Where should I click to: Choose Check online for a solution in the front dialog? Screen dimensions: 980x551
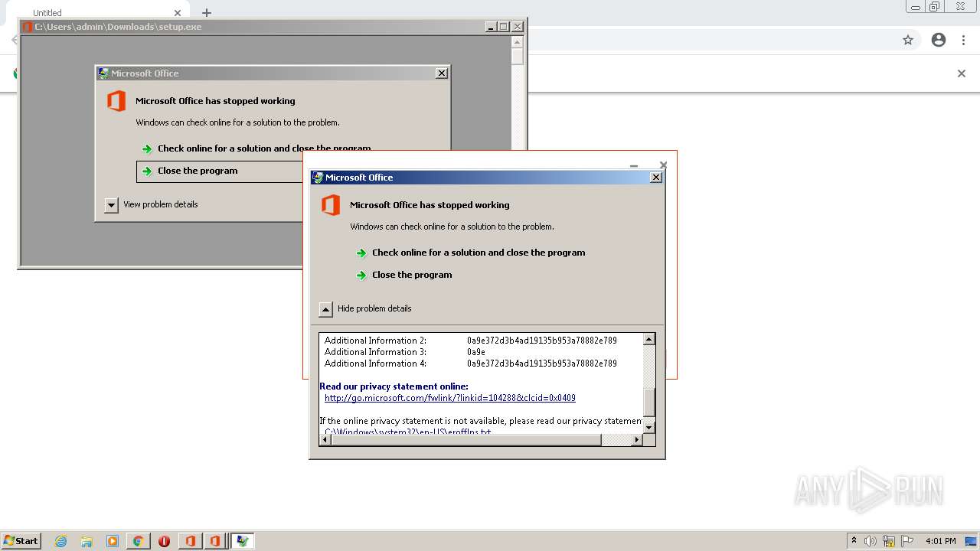click(x=479, y=253)
